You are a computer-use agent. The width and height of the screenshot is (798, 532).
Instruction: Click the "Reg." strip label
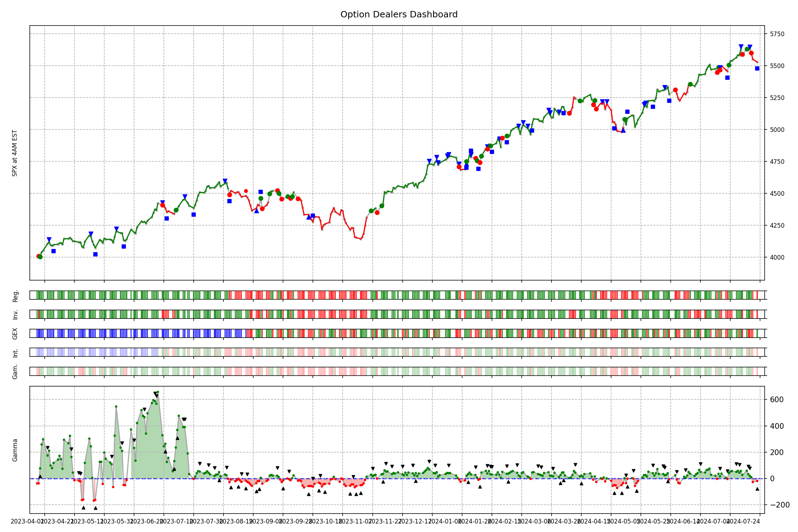click(15, 295)
